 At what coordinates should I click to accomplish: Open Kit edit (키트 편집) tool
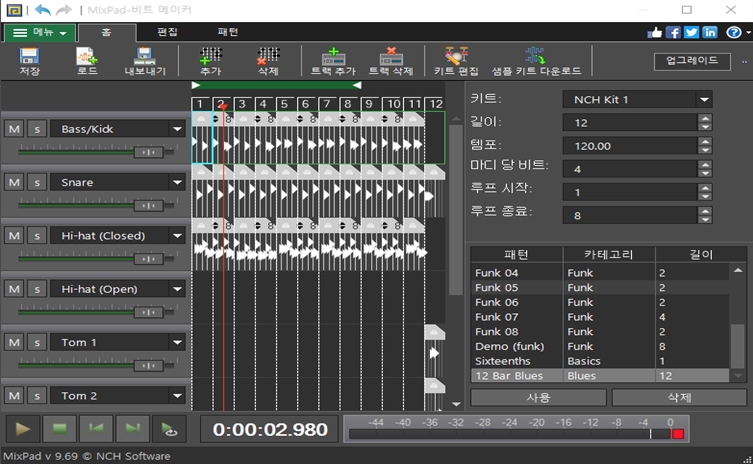pos(456,61)
